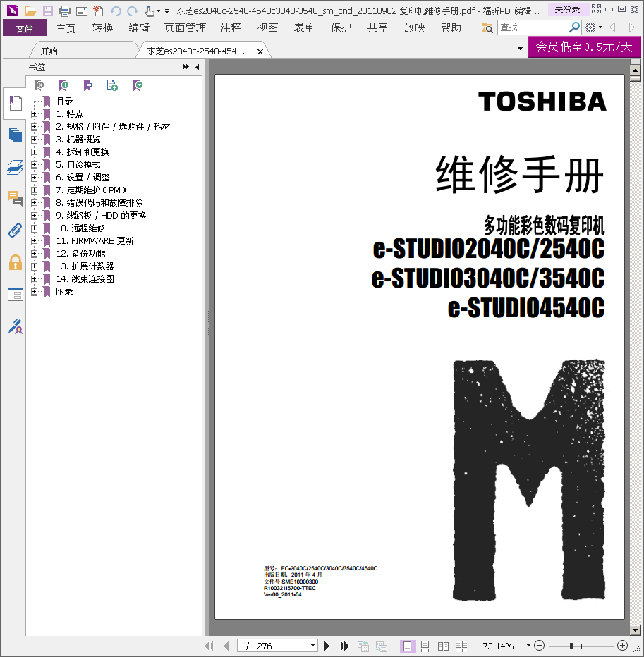This screenshot has width=644, height=657.
Task: Open the zoom percentage dropdown
Action: (x=528, y=646)
